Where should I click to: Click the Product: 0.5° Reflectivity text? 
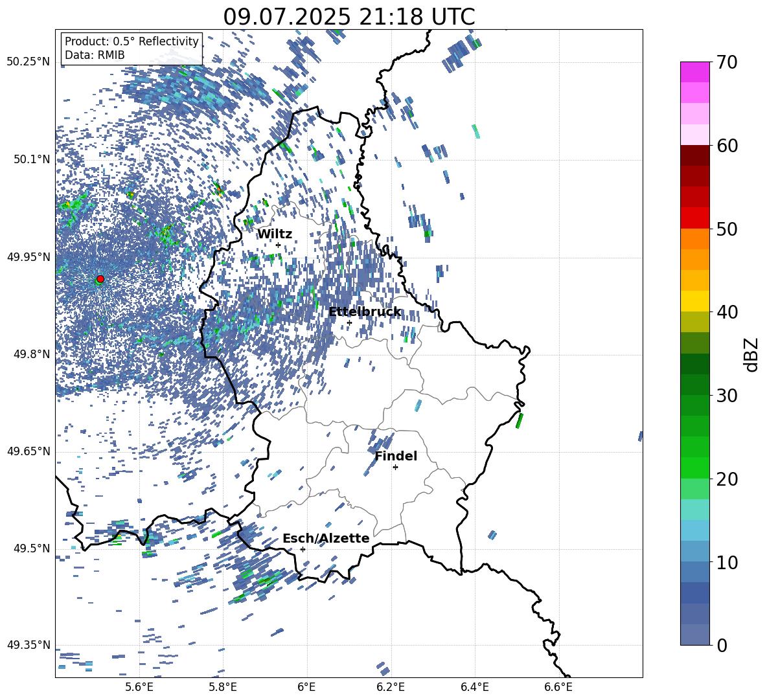[x=132, y=41]
